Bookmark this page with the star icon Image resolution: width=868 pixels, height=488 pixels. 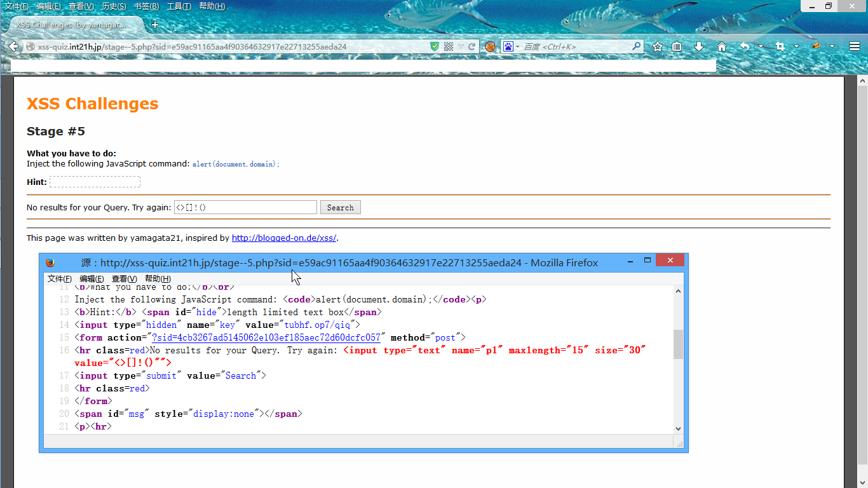[658, 46]
